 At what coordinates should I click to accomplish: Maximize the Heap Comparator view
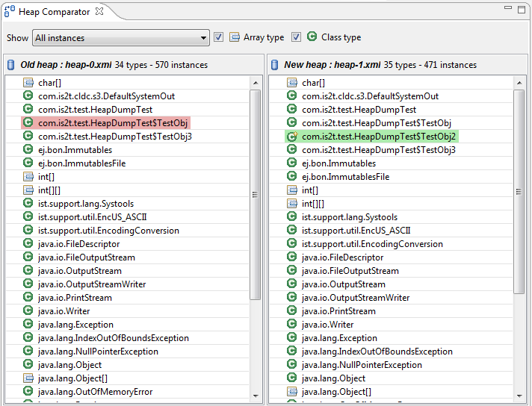click(x=522, y=8)
